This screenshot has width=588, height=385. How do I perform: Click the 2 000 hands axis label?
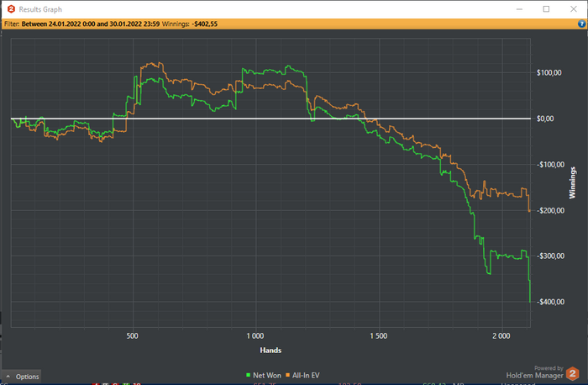(x=501, y=336)
